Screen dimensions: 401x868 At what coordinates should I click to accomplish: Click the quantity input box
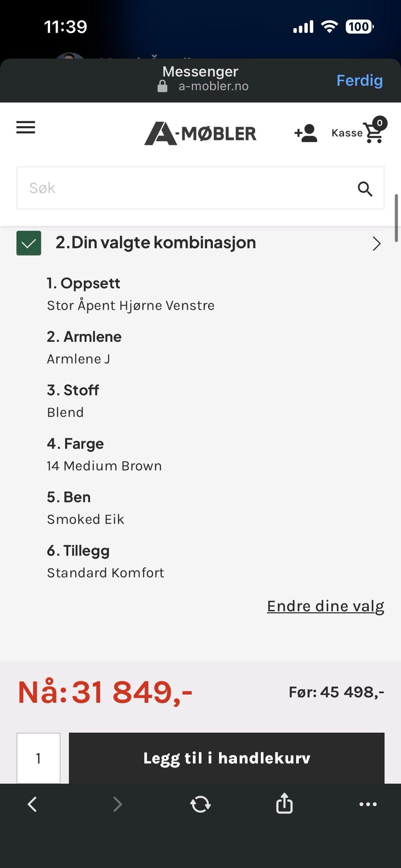coord(38,758)
